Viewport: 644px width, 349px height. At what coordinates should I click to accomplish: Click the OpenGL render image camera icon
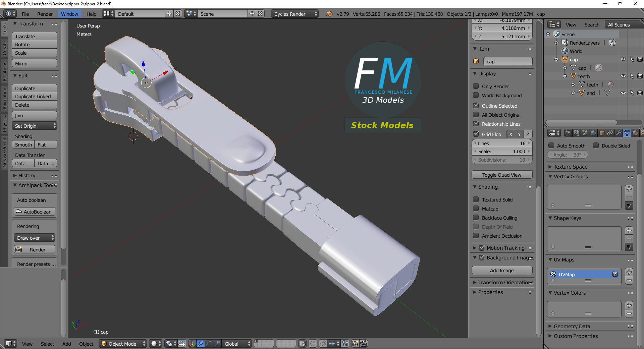click(x=355, y=344)
